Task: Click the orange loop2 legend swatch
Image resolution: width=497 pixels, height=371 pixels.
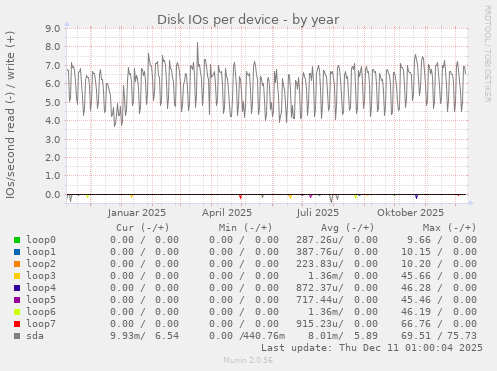Action: pos(17,264)
